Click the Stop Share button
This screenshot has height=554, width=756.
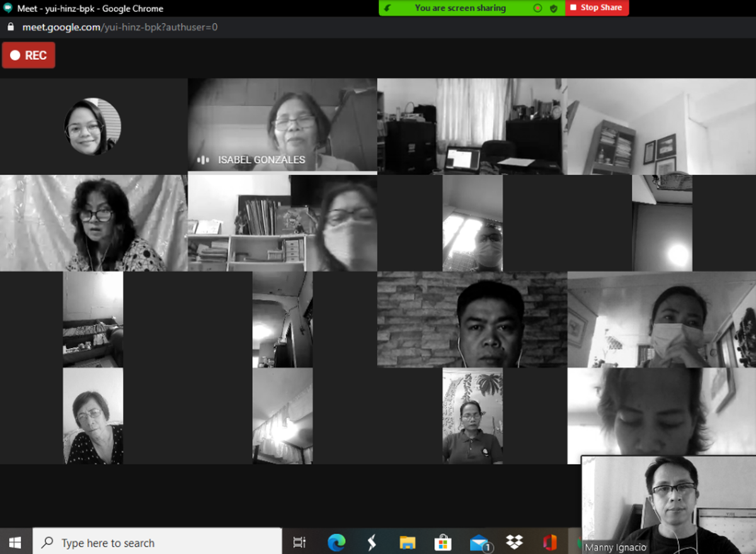[597, 8]
